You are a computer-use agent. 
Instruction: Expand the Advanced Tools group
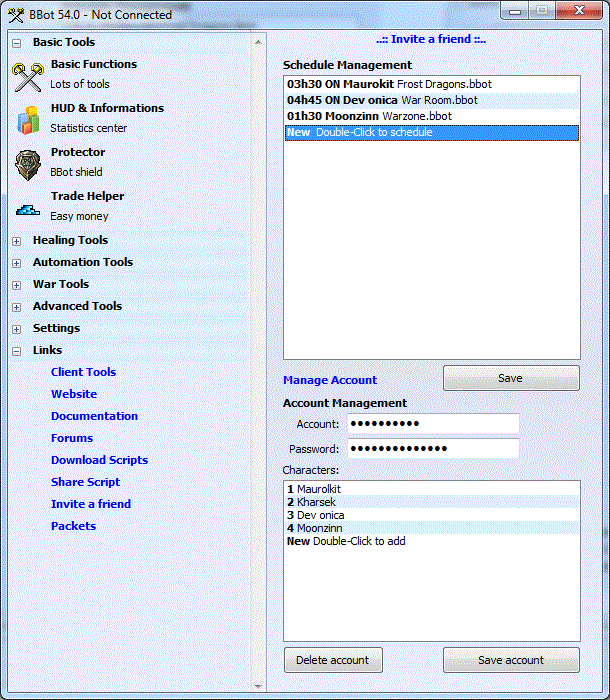tap(16, 307)
